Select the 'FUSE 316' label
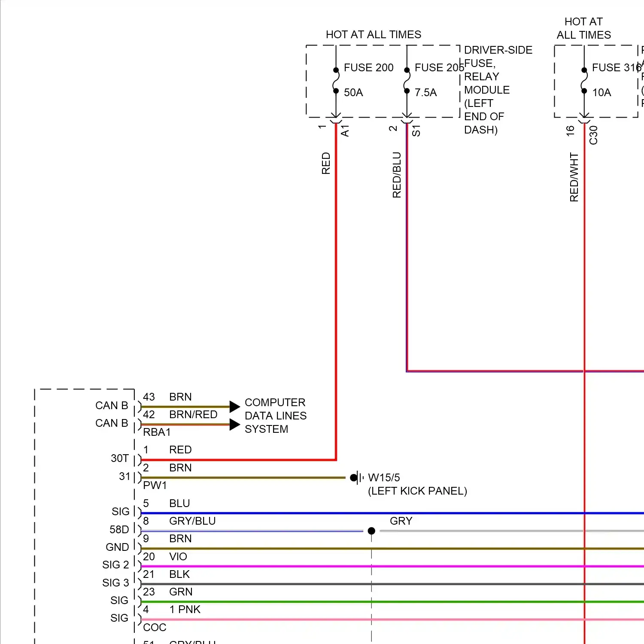 [617, 67]
